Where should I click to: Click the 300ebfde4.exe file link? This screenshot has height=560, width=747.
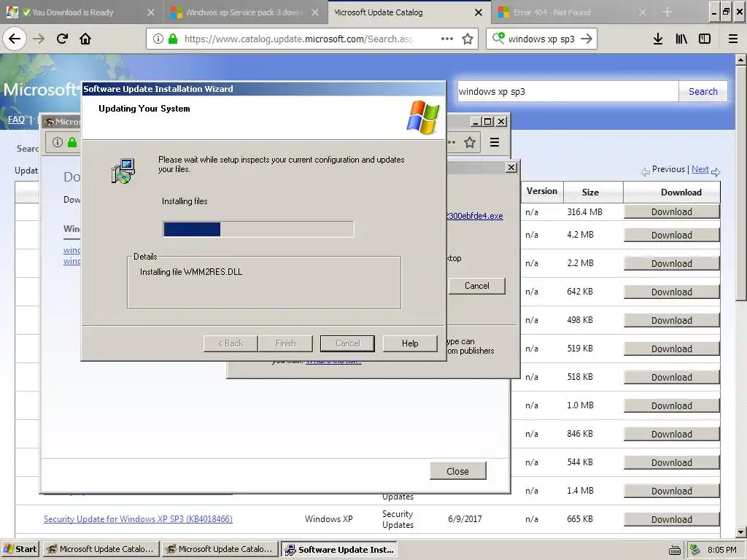coord(474,216)
